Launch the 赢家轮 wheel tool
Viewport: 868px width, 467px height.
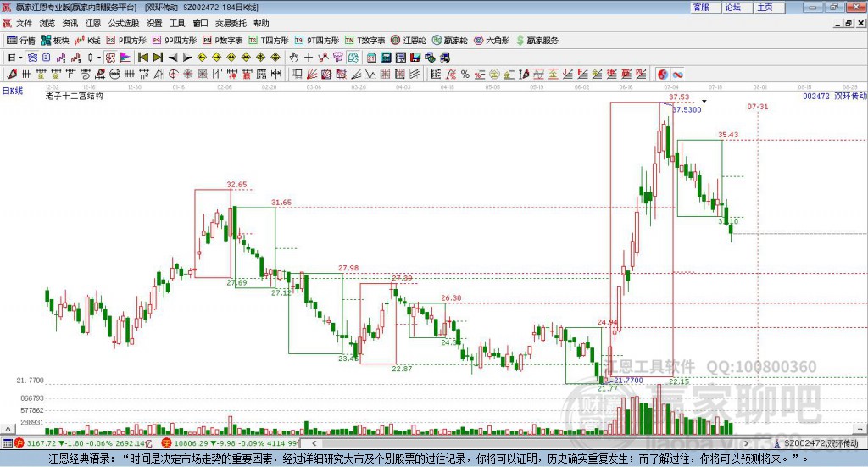pyautogui.click(x=450, y=41)
